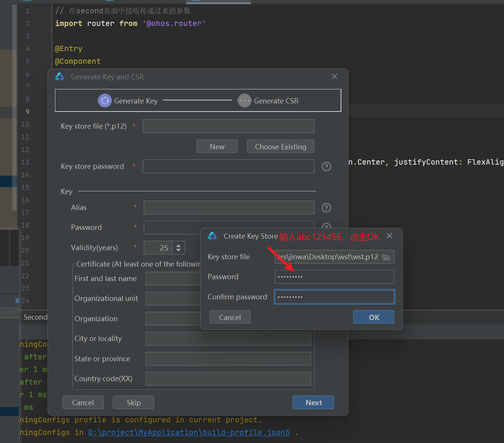Viewport: 504px width, 443px height.
Task: Click justifyContent text in editor line 13
Action: (x=426, y=162)
